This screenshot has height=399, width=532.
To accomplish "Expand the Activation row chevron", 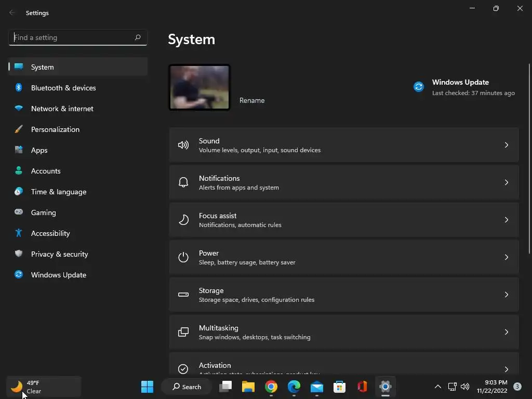I will pos(506,369).
